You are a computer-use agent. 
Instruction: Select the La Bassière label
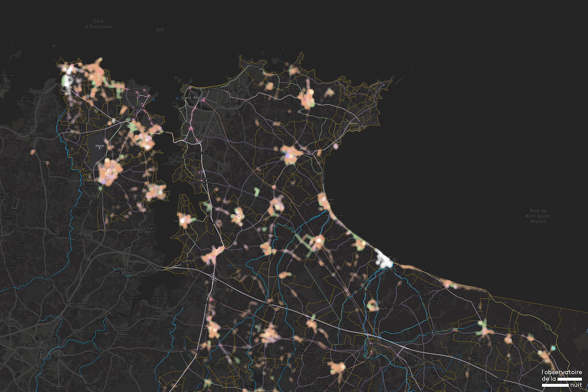428,287
